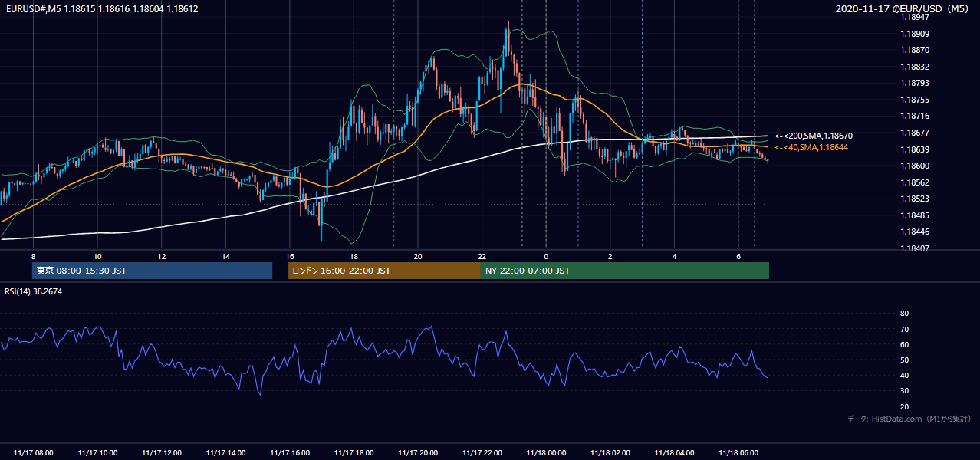
Task: Click price axis value 1.18485
Action: tap(914, 215)
